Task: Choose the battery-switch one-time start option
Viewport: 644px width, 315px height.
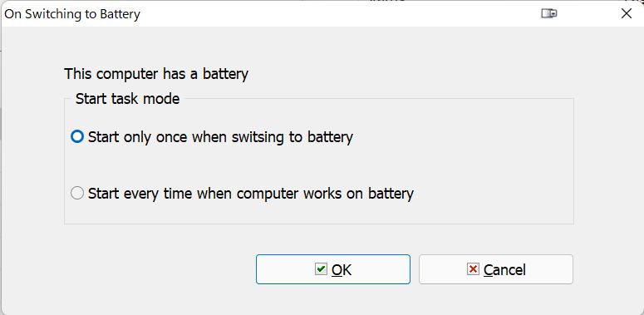Action: click(77, 137)
